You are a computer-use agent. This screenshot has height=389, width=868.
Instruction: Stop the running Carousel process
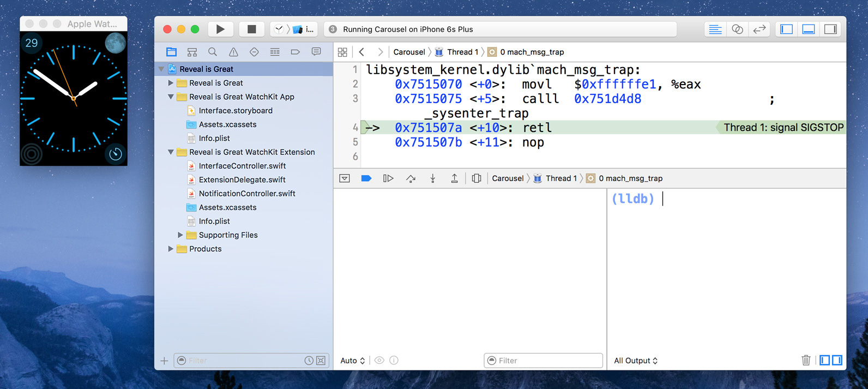pyautogui.click(x=251, y=29)
